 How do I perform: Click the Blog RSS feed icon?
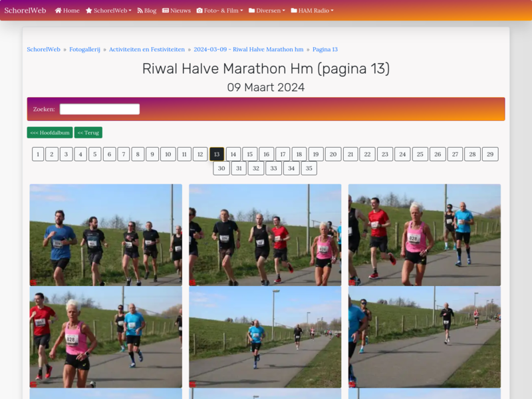point(140,11)
